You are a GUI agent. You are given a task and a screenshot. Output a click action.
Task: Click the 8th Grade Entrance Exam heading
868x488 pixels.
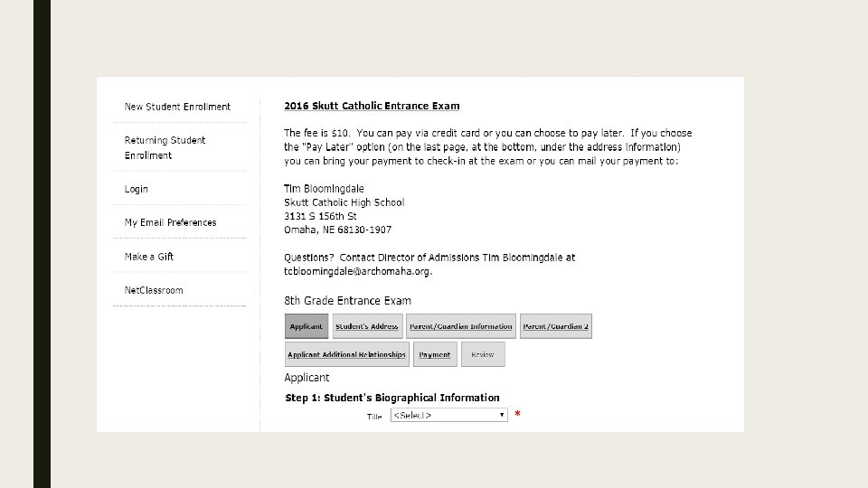(x=347, y=301)
